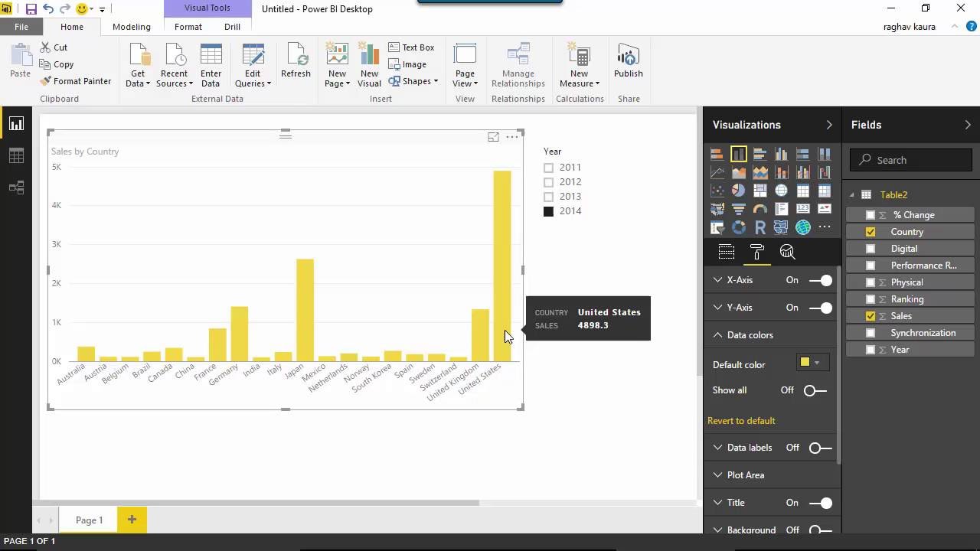980x551 pixels.
Task: Select the gauge visualization
Action: point(759,209)
